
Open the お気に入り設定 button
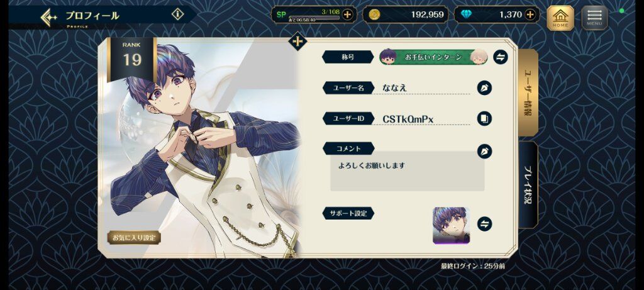(x=134, y=237)
